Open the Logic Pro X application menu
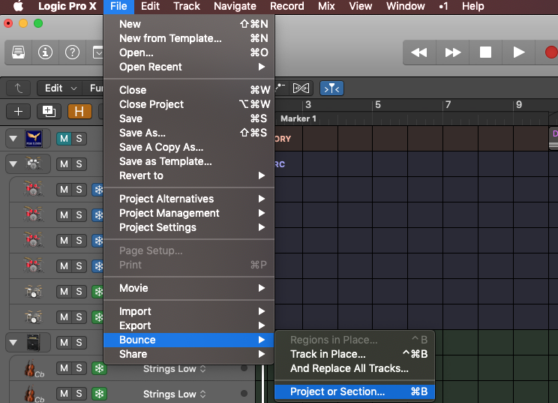This screenshot has width=558, height=403. 67,6
